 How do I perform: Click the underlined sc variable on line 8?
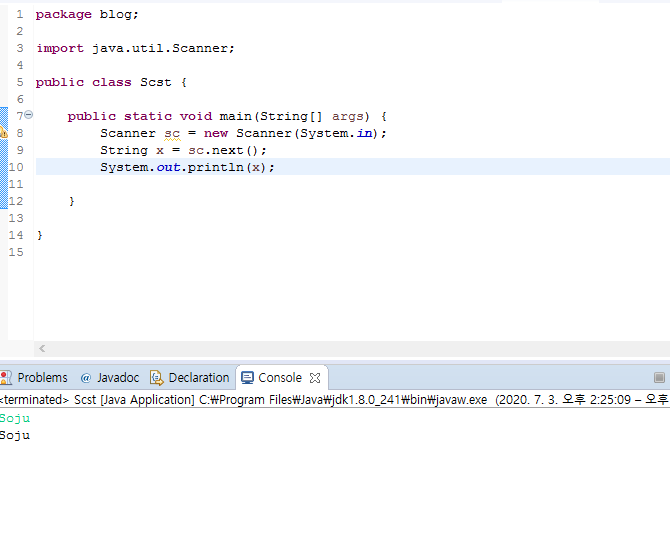(x=172, y=133)
